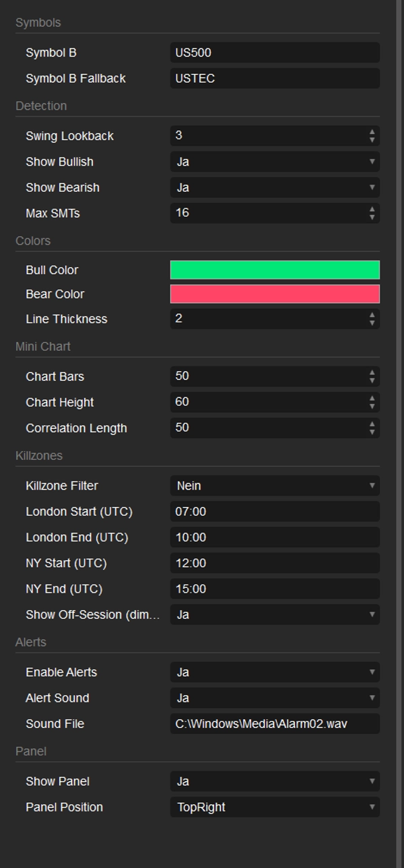Open the red Bear Color swatch
Image resolution: width=404 pixels, height=868 pixels.
coord(274,294)
